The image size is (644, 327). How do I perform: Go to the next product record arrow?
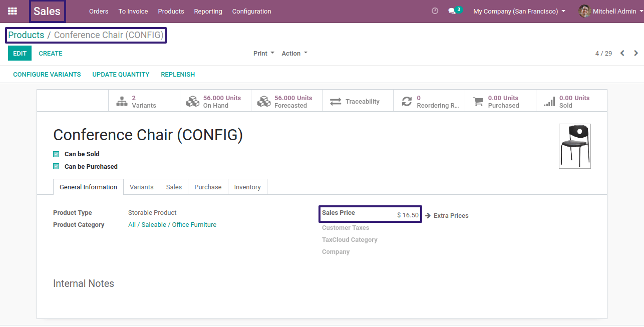pyautogui.click(x=636, y=53)
